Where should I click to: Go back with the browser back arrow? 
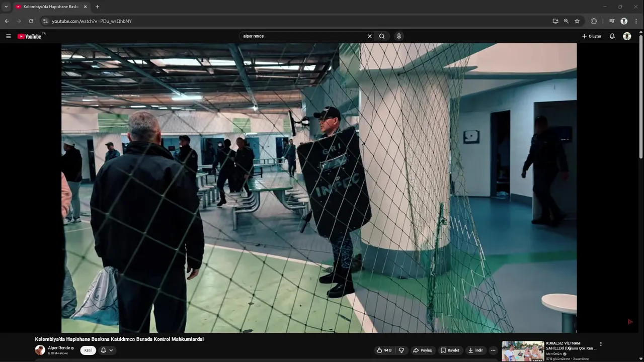7,21
